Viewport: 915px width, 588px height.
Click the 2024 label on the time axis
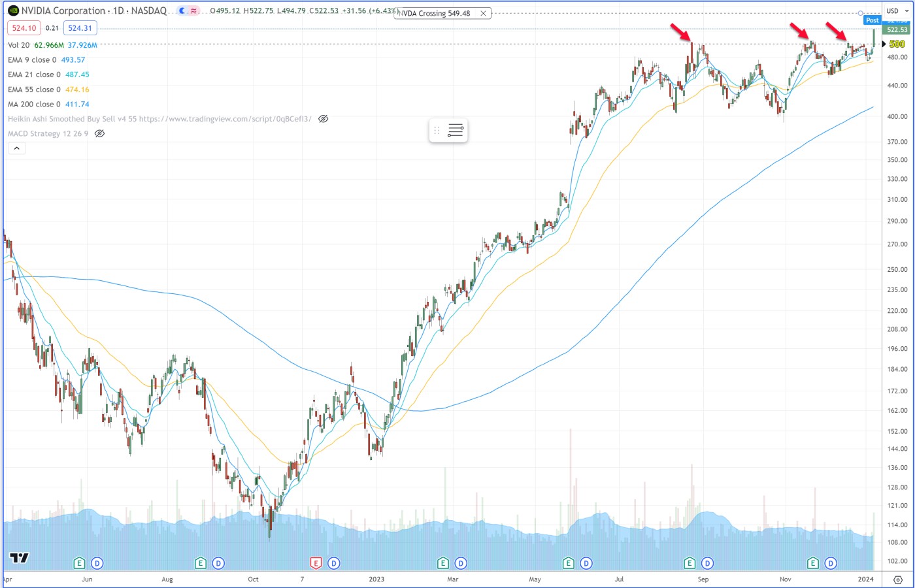click(866, 580)
